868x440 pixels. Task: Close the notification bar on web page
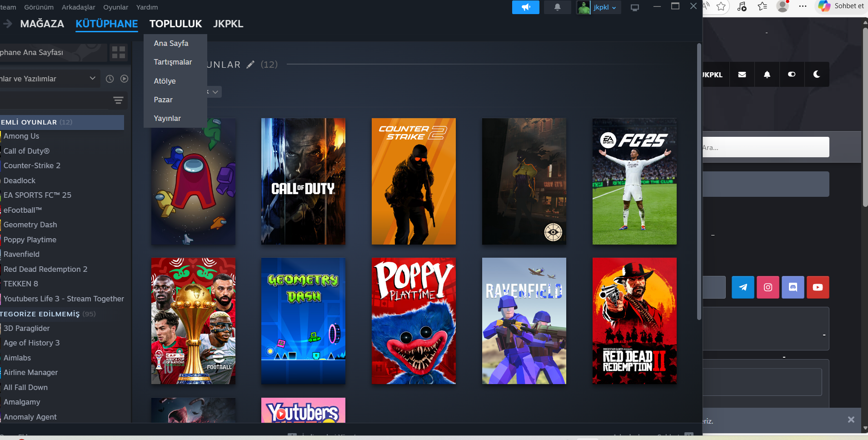coord(851,420)
